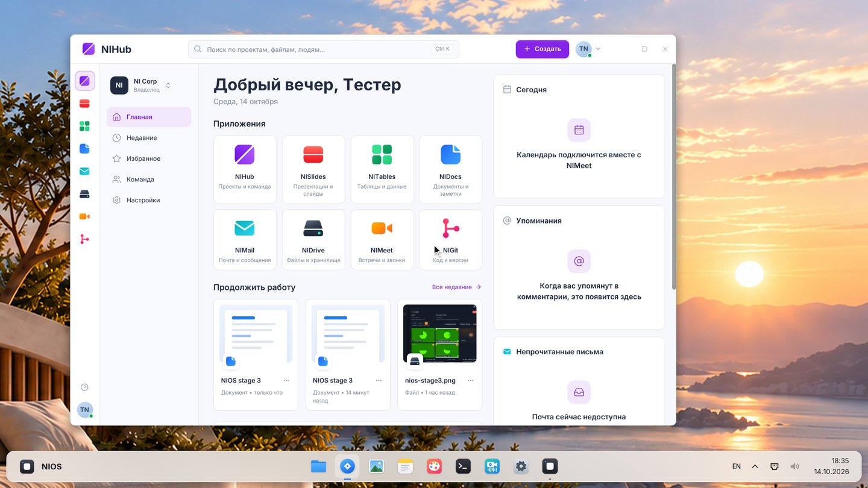Open NIOS stage 3 document edited только что
868x488 pixels.
point(256,355)
